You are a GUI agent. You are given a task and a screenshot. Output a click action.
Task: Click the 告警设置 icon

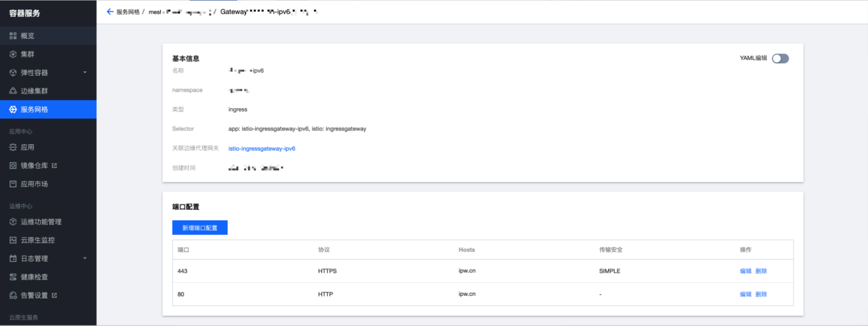(x=13, y=295)
